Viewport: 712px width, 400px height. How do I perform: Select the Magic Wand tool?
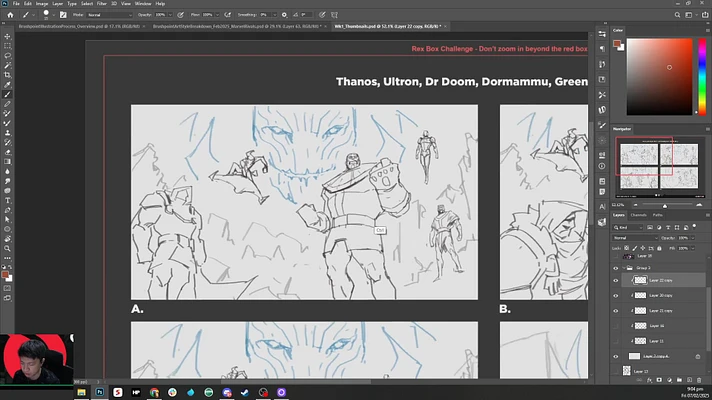7,65
